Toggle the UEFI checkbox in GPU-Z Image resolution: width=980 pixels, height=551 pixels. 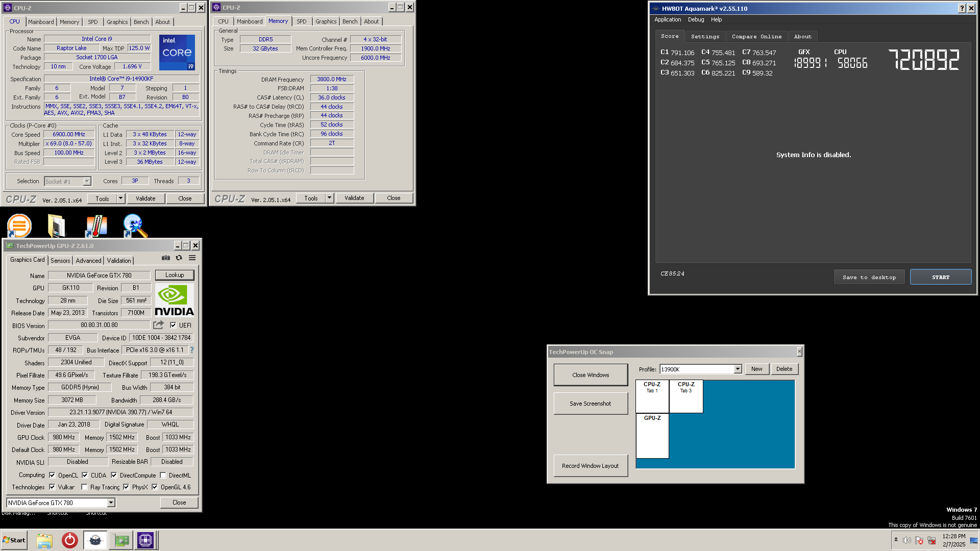coord(173,325)
